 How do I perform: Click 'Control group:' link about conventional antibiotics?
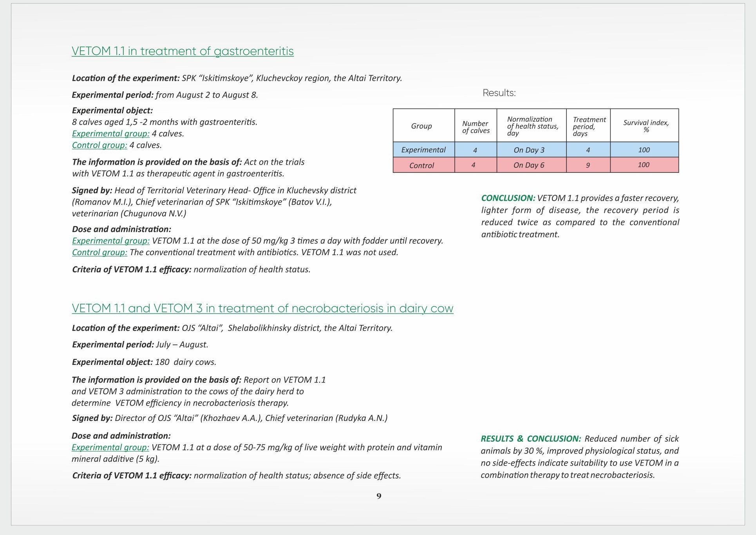click(x=99, y=252)
